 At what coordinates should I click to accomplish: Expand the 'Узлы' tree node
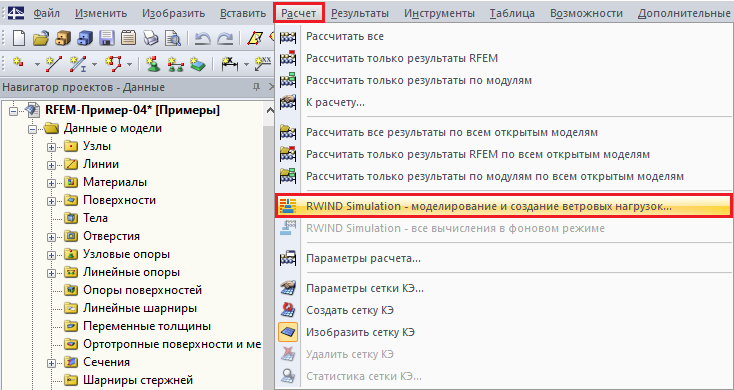pyautogui.click(x=51, y=147)
